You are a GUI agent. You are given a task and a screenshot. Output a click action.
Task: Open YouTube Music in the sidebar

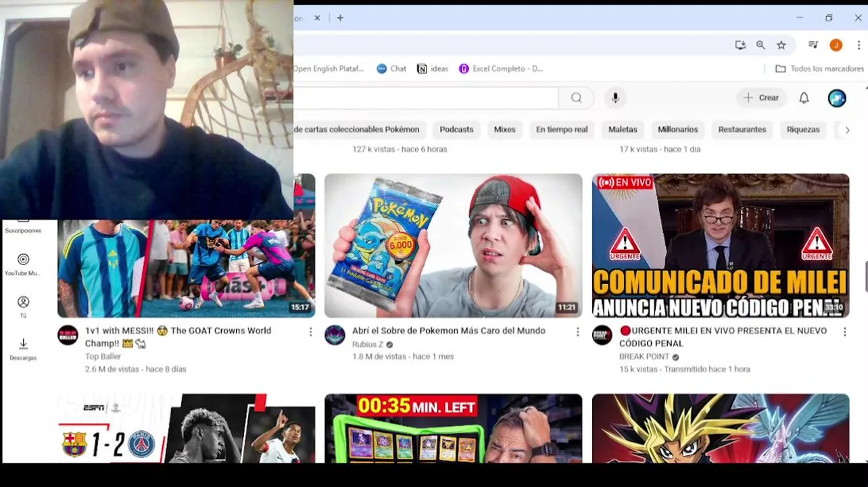coord(23,264)
